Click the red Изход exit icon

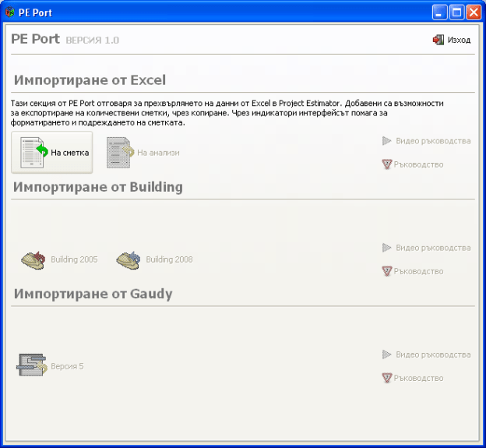pos(438,40)
